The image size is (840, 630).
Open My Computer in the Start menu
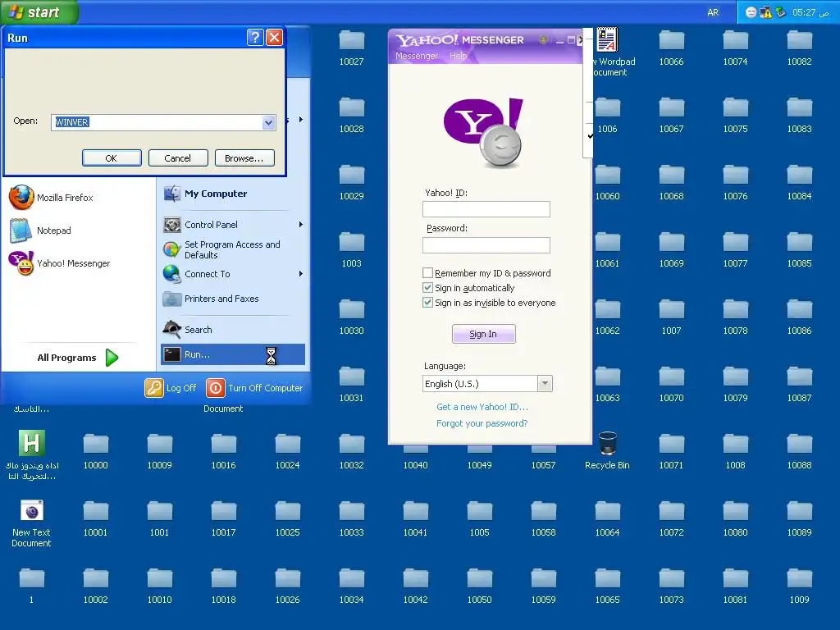[205, 194]
